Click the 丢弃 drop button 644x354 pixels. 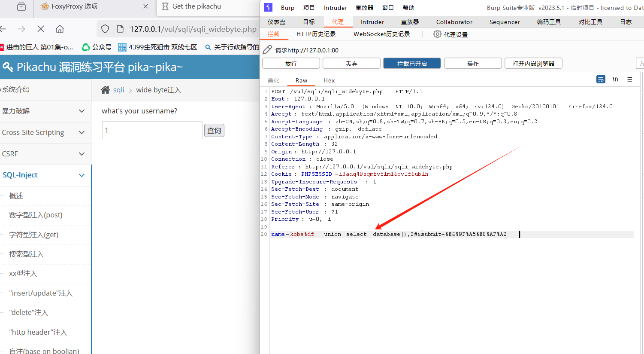click(x=351, y=63)
